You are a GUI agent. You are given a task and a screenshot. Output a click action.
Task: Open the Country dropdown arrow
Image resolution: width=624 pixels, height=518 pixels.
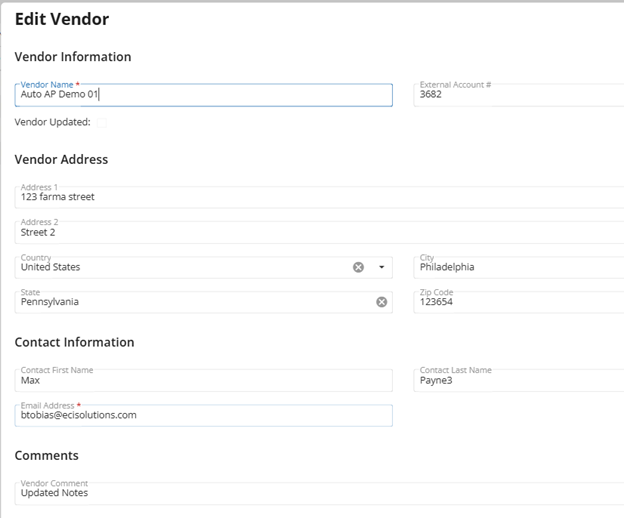click(x=382, y=267)
